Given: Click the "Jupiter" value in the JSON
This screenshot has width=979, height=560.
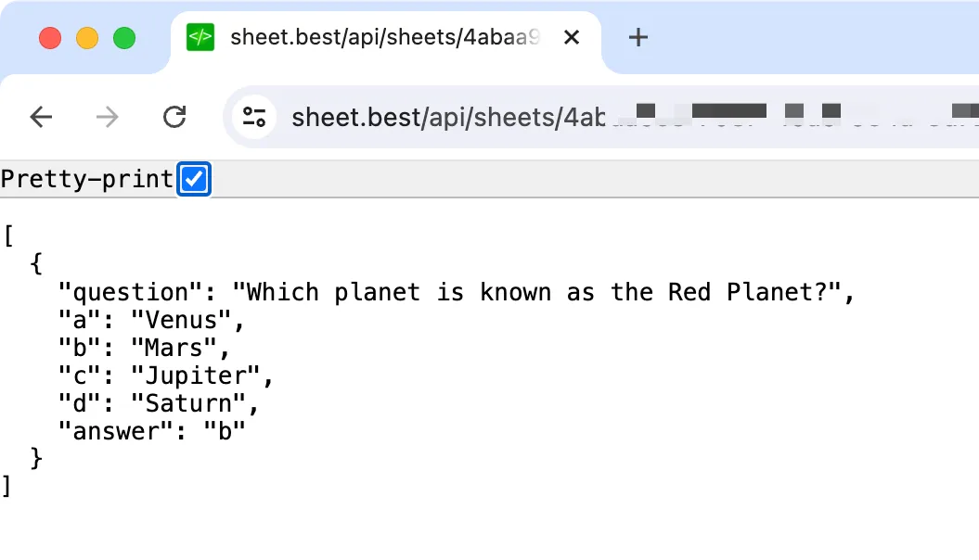Looking at the screenshot, I should pyautogui.click(x=194, y=375).
